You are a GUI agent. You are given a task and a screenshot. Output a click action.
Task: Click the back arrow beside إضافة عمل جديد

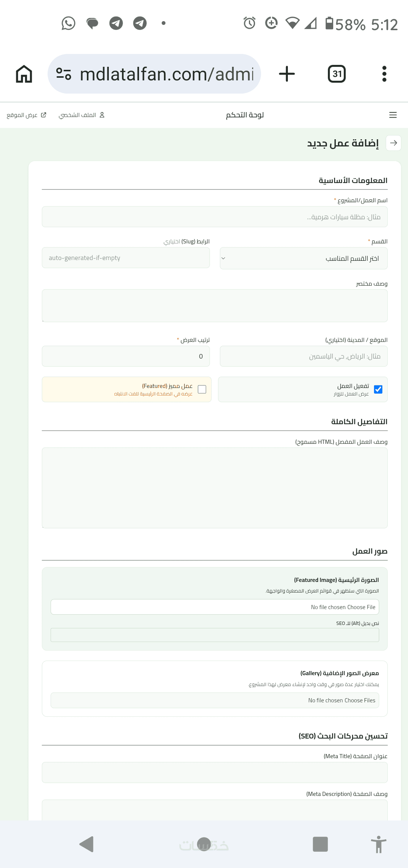[x=394, y=143]
